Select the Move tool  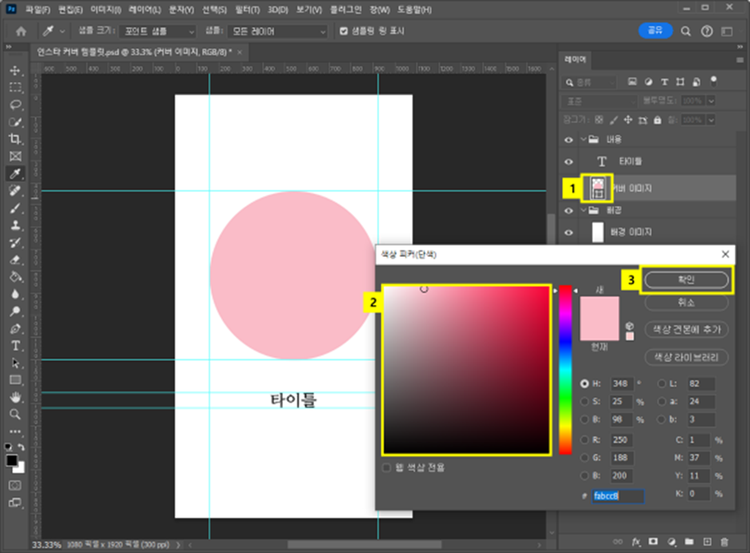click(x=15, y=70)
